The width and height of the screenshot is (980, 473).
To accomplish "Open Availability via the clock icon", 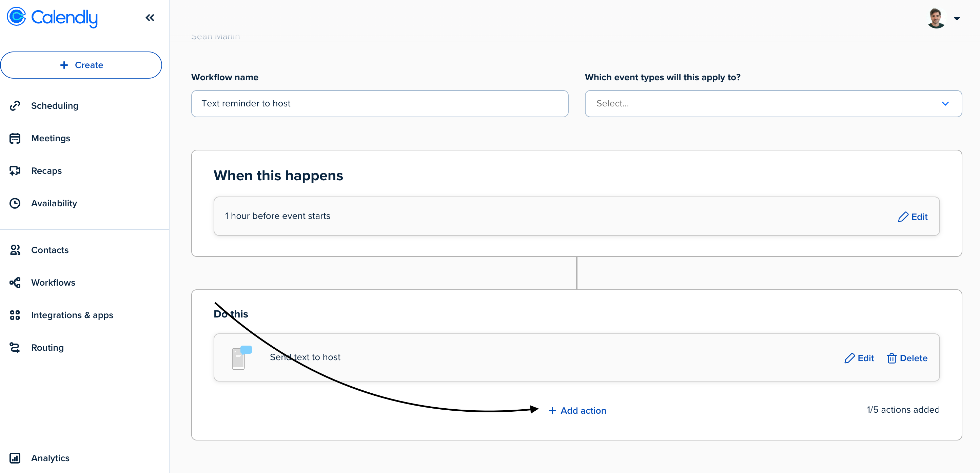I will [15, 203].
